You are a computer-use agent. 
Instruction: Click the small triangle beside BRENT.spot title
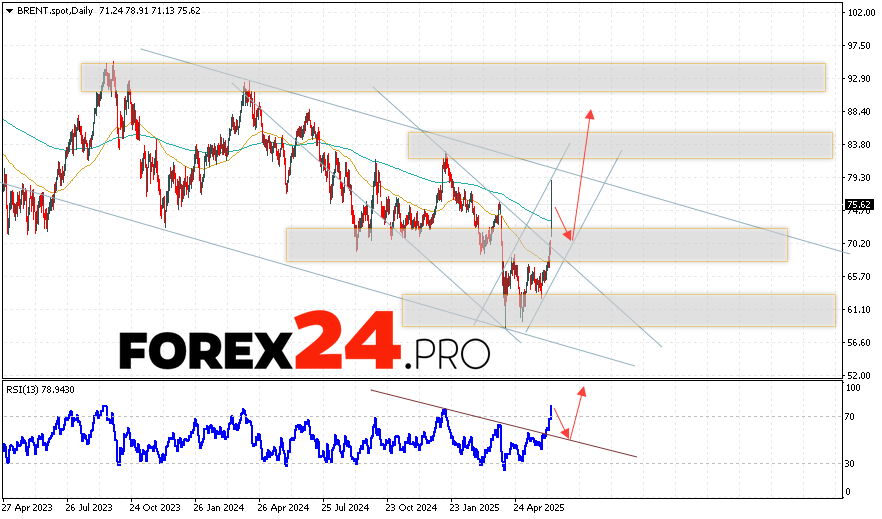[8, 9]
